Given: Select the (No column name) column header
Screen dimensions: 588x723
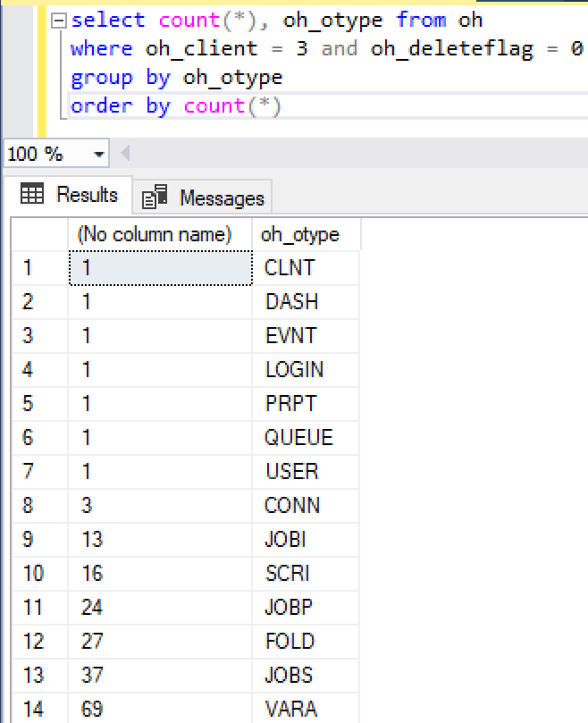Looking at the screenshot, I should point(155,234).
